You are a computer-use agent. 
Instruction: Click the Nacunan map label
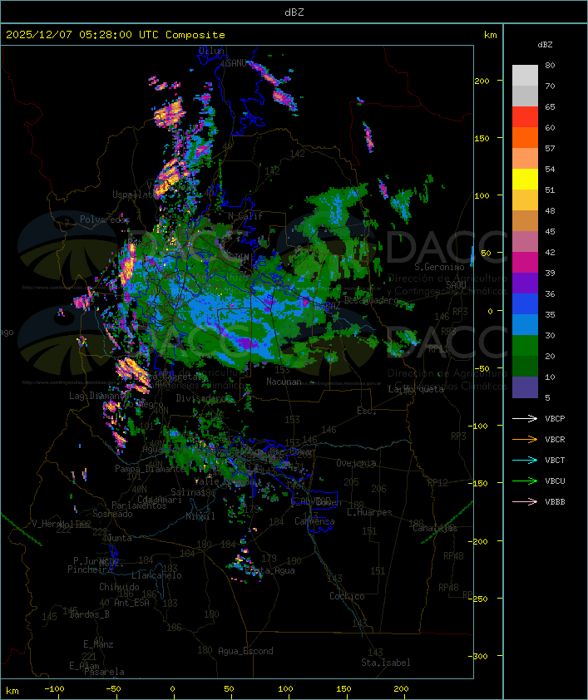tap(284, 382)
